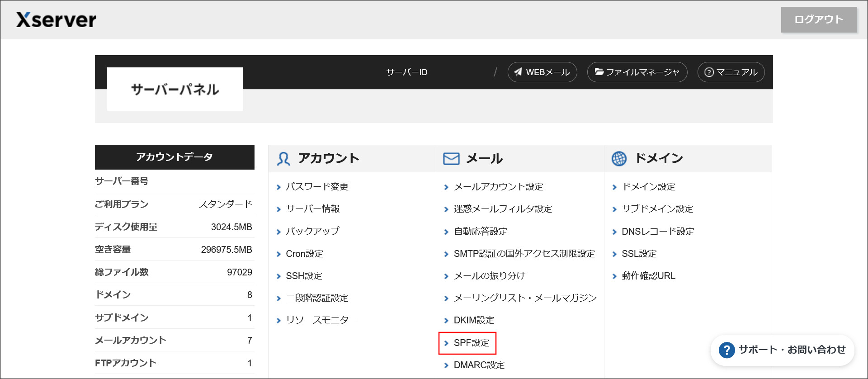This screenshot has width=868, height=379.
Task: Click 空き容量 value 296975.5MB
Action: 226,250
